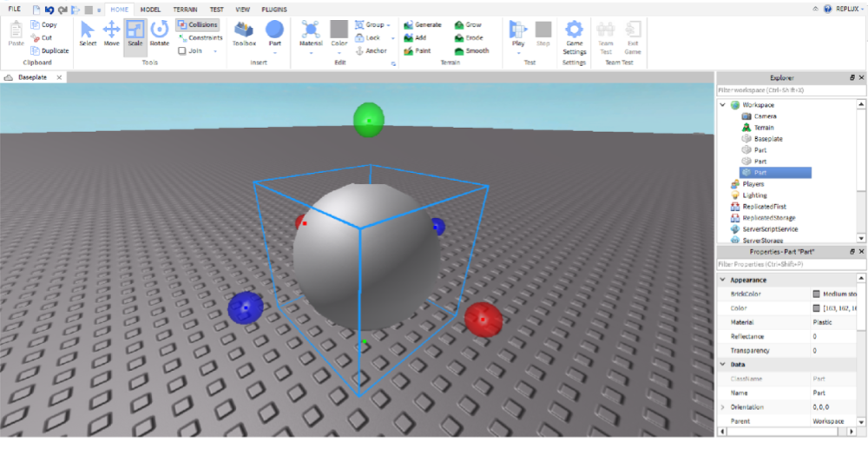Screen dimensions: 868x450
Task: Expand the Orientation property row
Action: click(x=722, y=407)
